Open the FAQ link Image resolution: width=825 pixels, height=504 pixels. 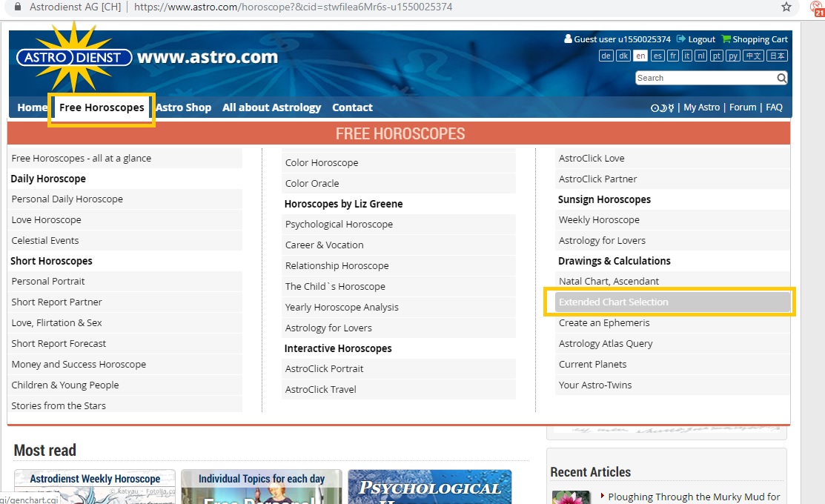[774, 107]
